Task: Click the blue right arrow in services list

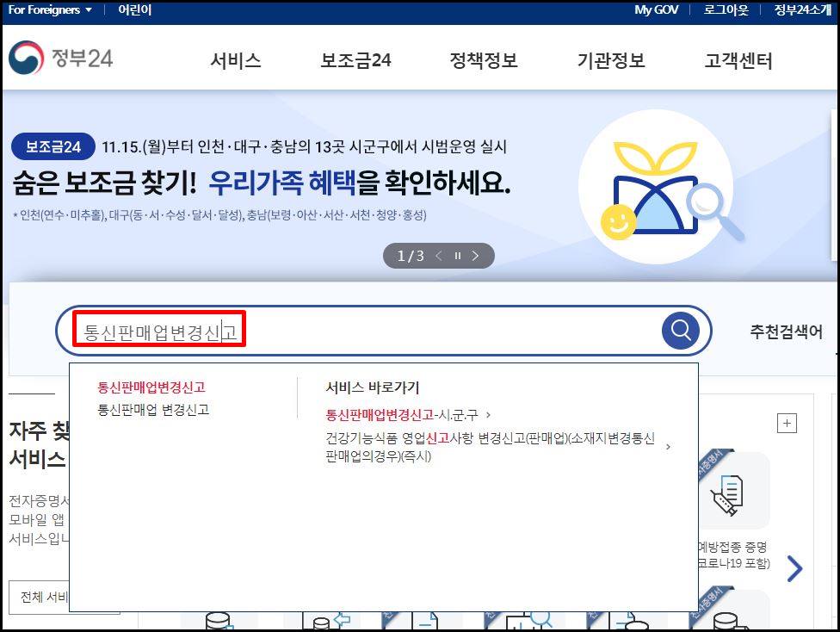Action: pyautogui.click(x=795, y=567)
